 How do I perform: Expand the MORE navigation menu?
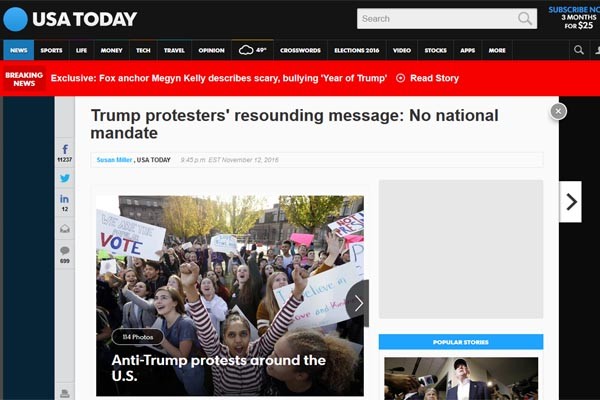tap(497, 50)
